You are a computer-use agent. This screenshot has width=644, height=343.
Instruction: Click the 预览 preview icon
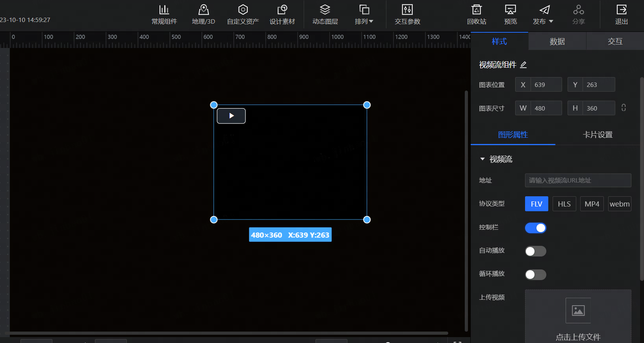(510, 15)
